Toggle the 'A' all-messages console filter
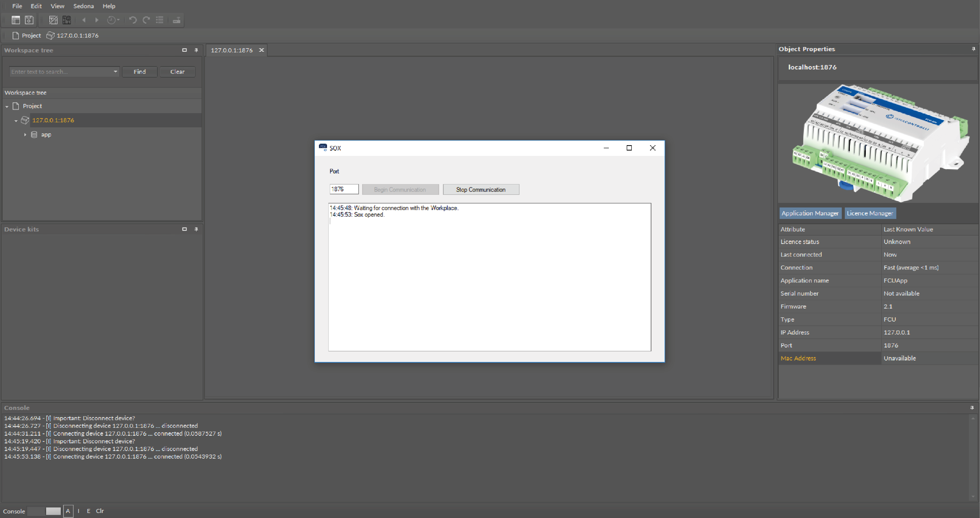The width and height of the screenshot is (980, 518). [68, 511]
